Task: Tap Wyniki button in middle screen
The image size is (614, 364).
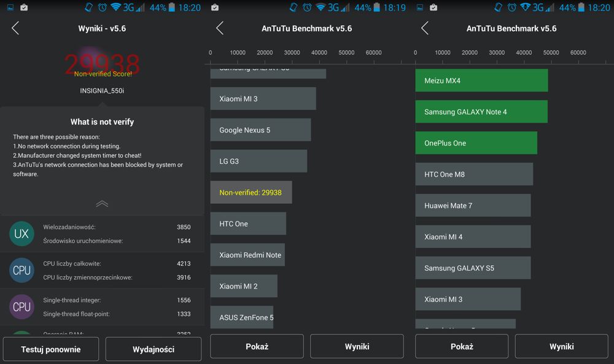Action: (x=357, y=346)
